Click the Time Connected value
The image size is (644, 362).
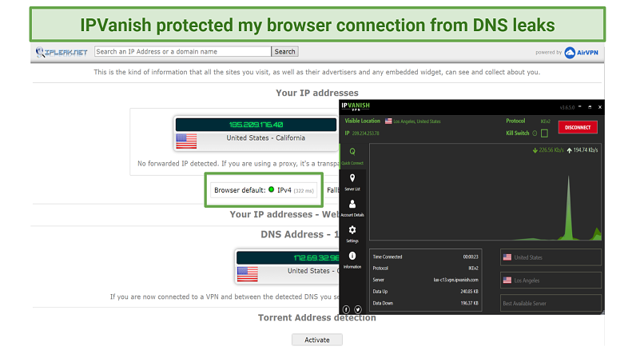click(471, 257)
